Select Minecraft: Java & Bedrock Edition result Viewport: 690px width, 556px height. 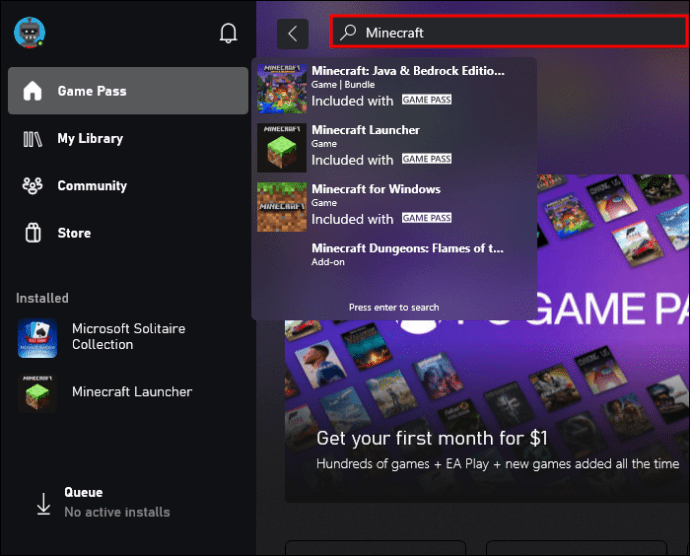pos(395,88)
